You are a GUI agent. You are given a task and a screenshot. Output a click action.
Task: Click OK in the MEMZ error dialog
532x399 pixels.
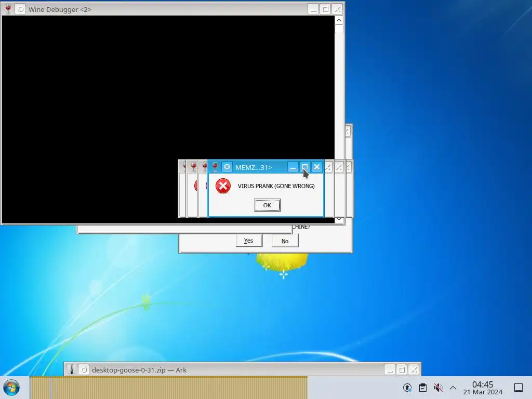[x=268, y=205]
